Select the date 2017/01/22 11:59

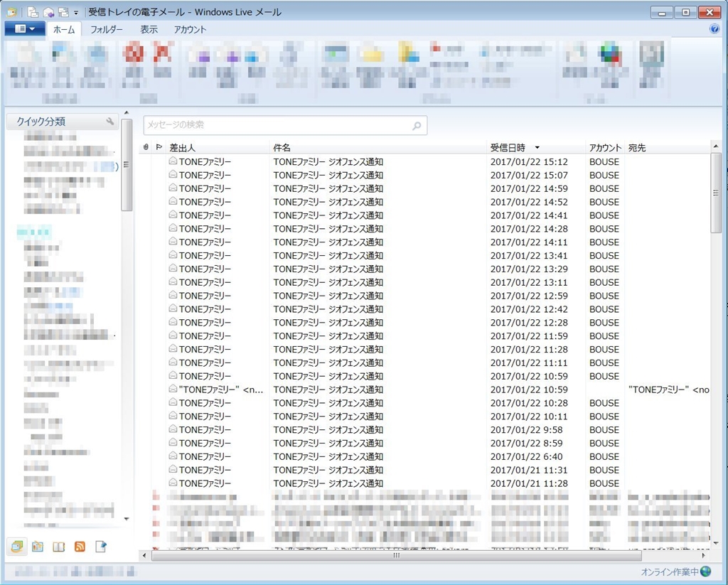click(x=529, y=336)
